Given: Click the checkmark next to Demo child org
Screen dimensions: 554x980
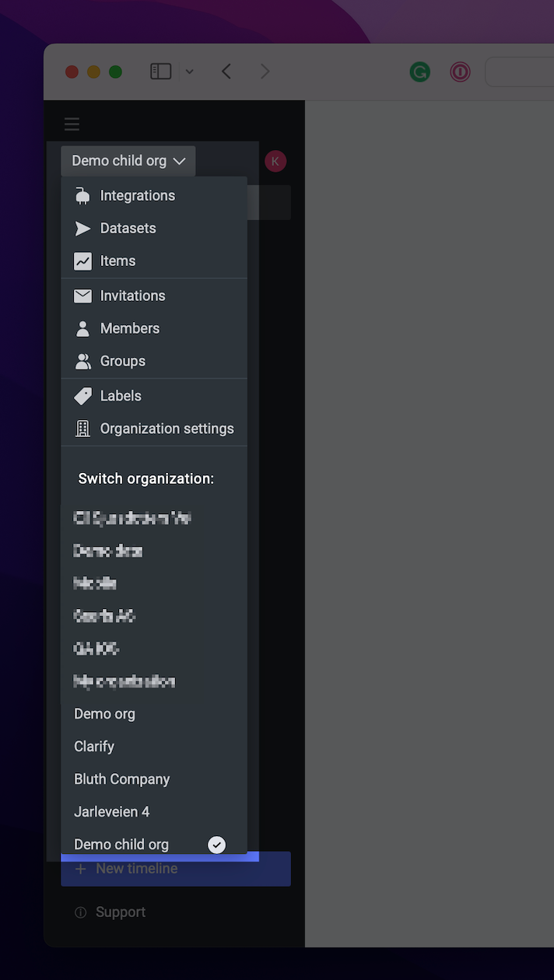Looking at the screenshot, I should (x=217, y=845).
